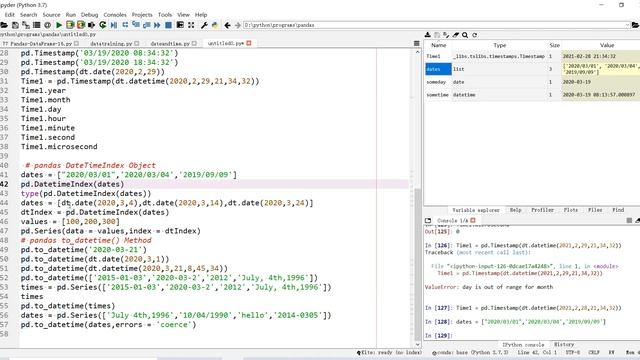Open the Tools menu
Viewport: 640px width, 360px height.
click(165, 15)
